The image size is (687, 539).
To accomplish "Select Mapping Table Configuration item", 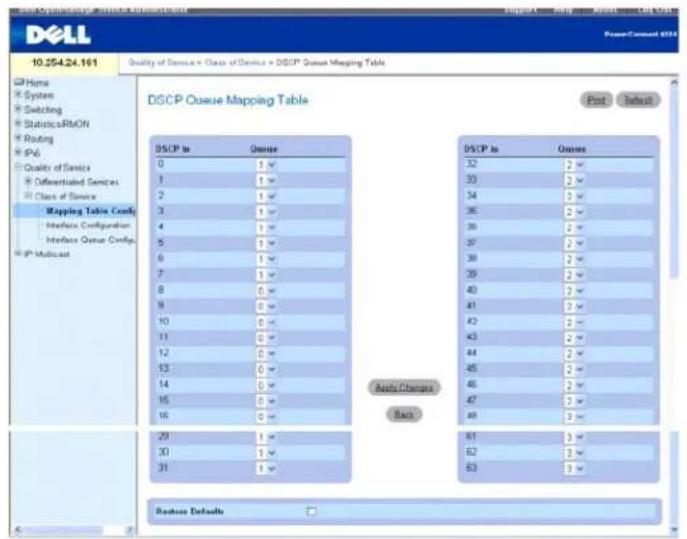I will [91, 211].
